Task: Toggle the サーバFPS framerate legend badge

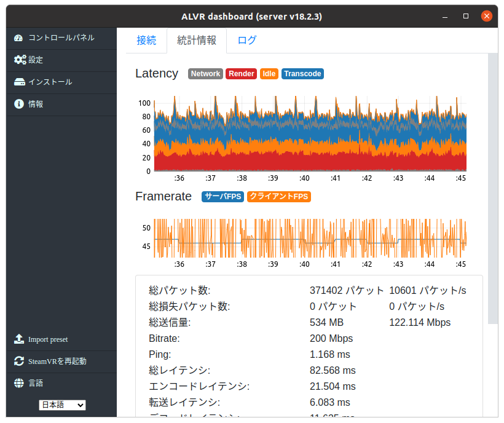Action: tap(221, 197)
